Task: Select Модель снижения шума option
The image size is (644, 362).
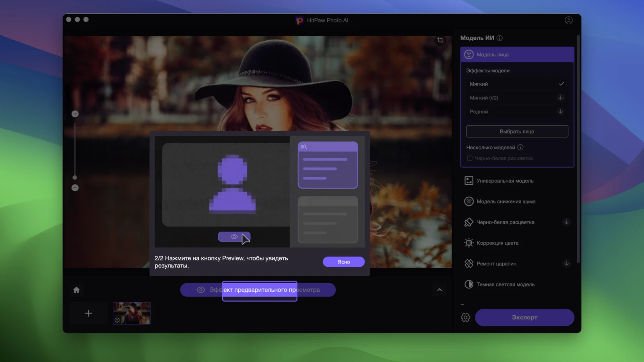Action: point(506,202)
